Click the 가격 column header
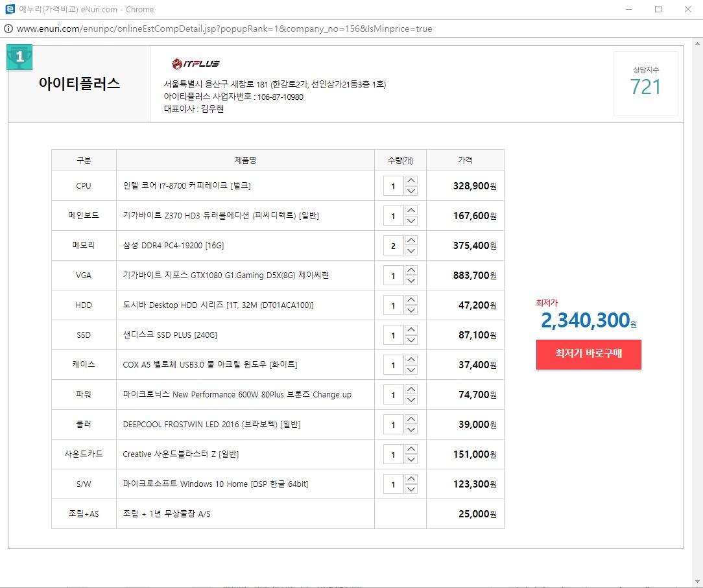The width and height of the screenshot is (703, 588). (465, 160)
